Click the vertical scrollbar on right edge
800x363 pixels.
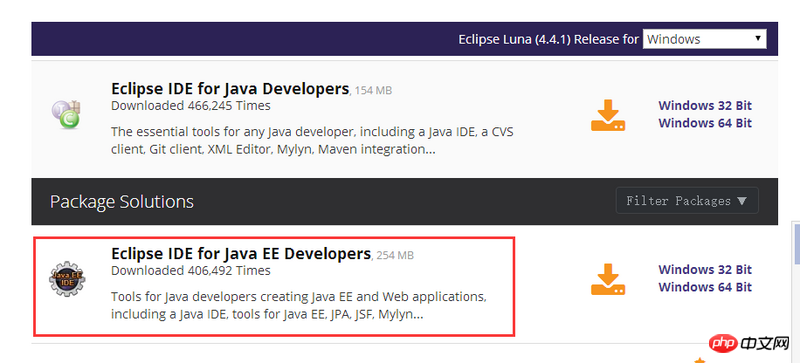pyautogui.click(x=796, y=291)
